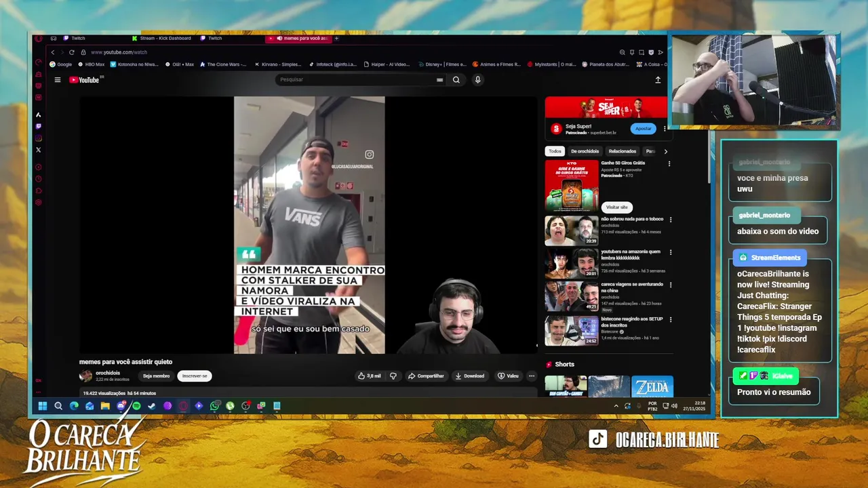Go to the YouTube home logo

coord(85,80)
